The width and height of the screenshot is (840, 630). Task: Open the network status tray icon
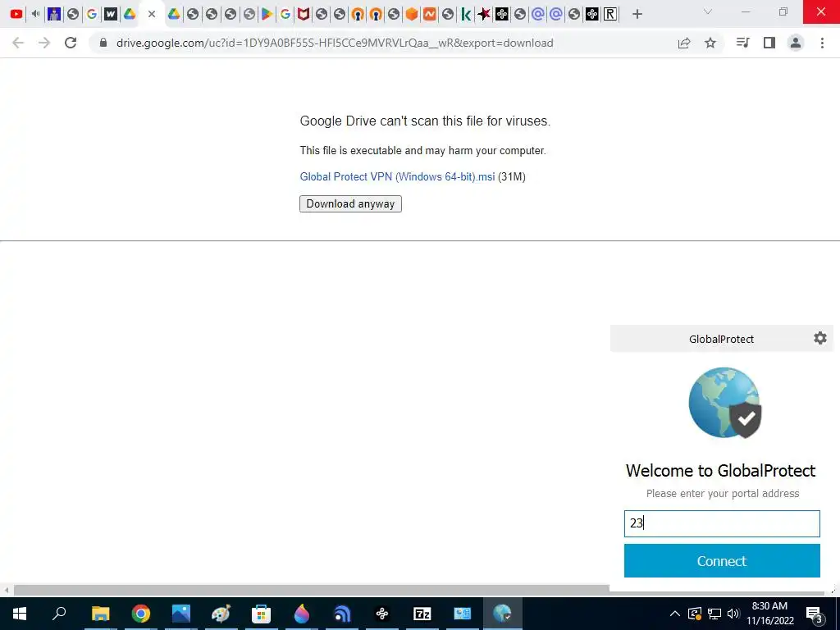714,614
